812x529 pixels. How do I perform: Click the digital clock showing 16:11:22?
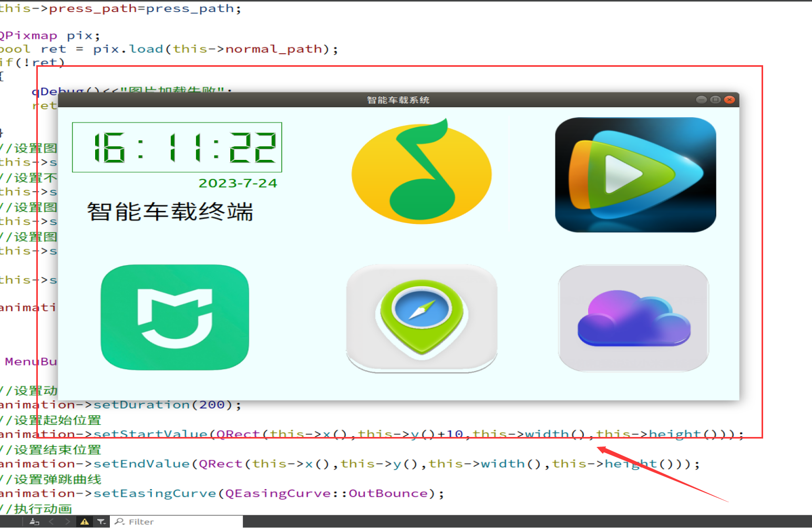pyautogui.click(x=177, y=147)
